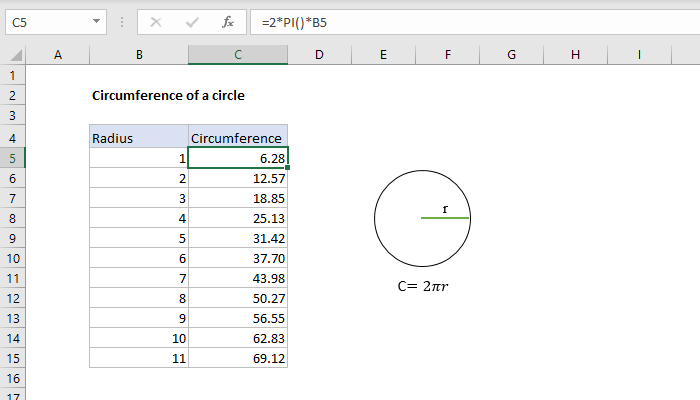The height and width of the screenshot is (400, 700).
Task: Select cell with value 62.83
Action: tap(238, 338)
